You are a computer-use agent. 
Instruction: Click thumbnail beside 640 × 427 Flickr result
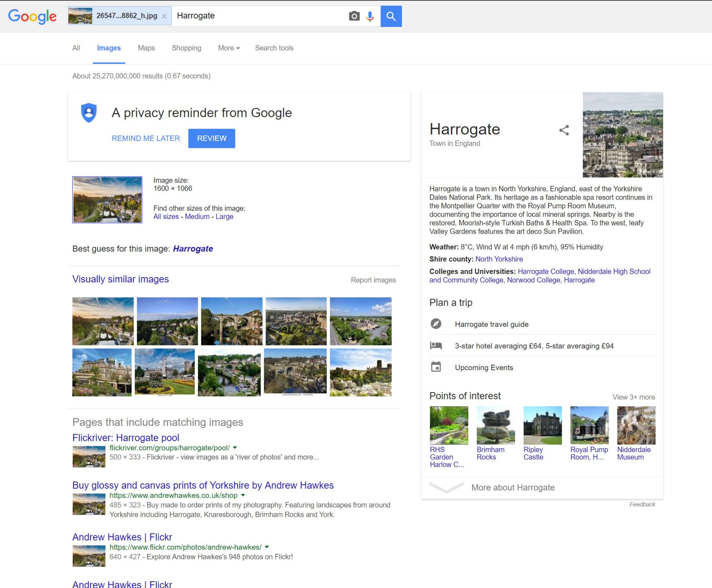89,556
